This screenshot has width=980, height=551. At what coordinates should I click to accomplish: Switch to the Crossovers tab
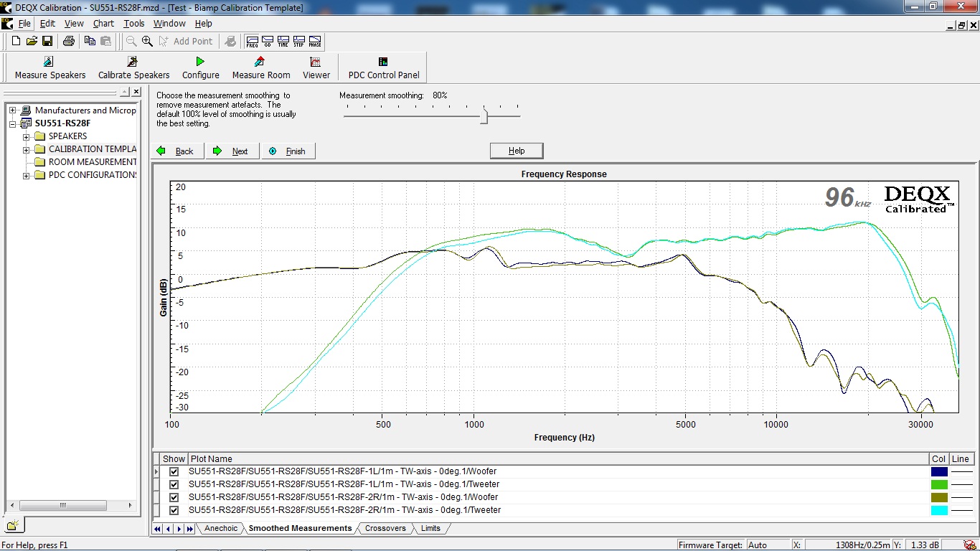coord(385,529)
